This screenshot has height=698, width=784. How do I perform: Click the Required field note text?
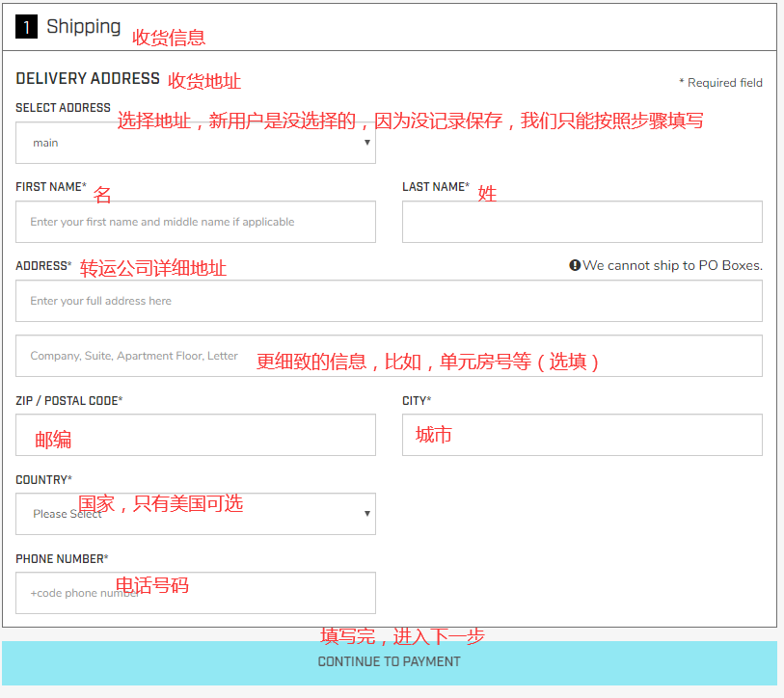coord(720,83)
